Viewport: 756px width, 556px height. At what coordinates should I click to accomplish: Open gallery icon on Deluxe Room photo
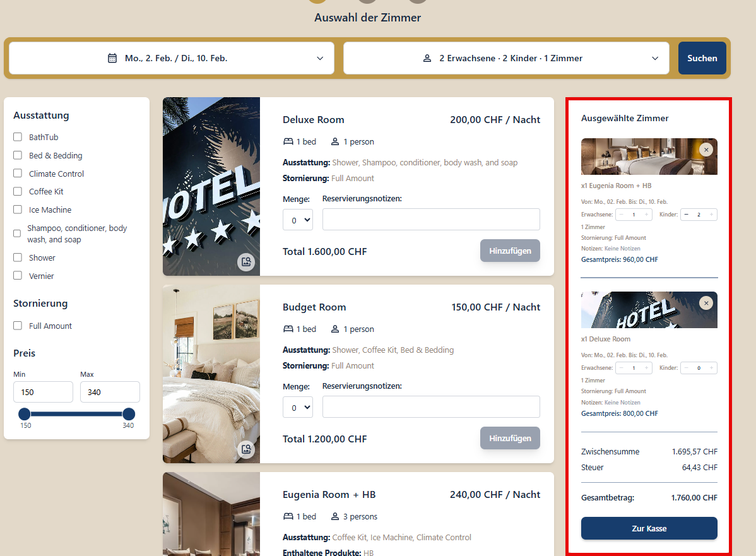click(246, 262)
